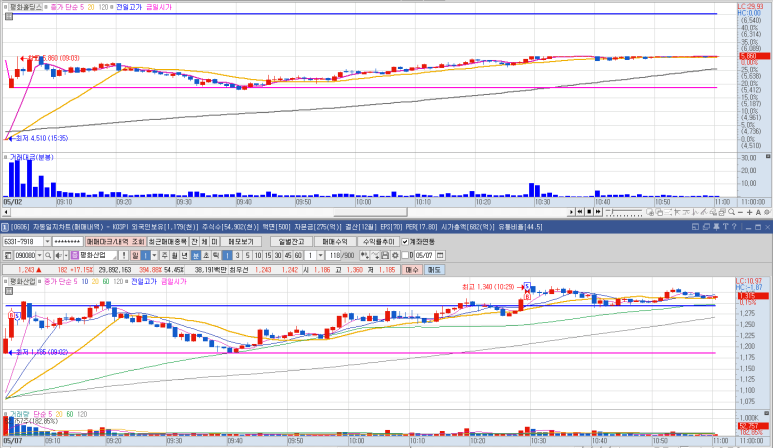Click the cascade windows icon in title bar
The image size is (773, 448).
(706, 227)
